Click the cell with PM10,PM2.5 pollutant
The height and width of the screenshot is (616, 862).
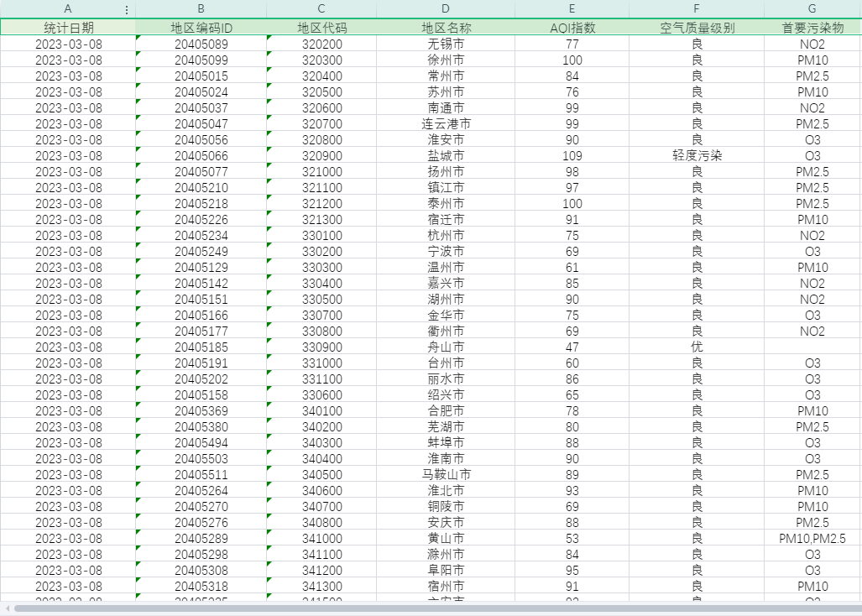812,539
